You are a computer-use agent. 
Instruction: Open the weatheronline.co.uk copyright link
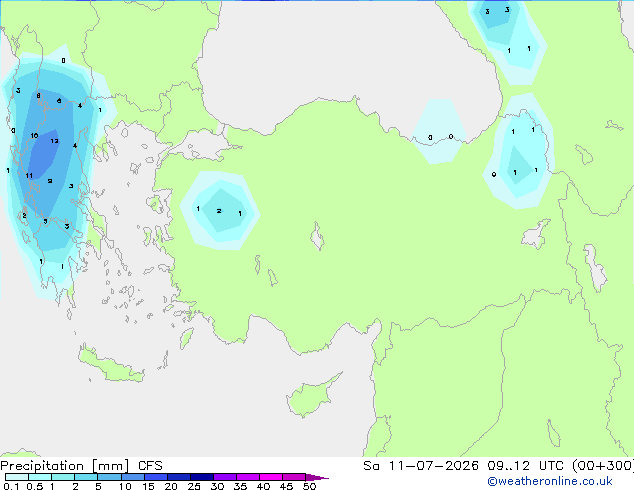click(x=550, y=481)
